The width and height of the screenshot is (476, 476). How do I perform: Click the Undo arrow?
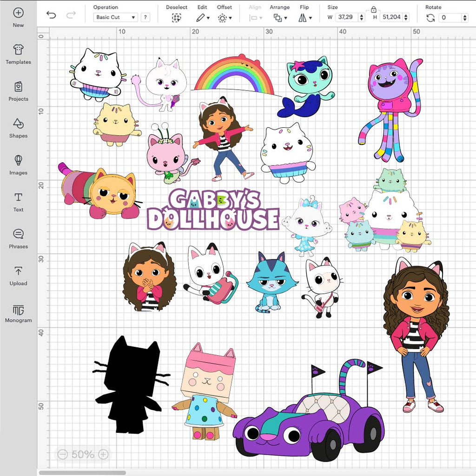coord(51,15)
